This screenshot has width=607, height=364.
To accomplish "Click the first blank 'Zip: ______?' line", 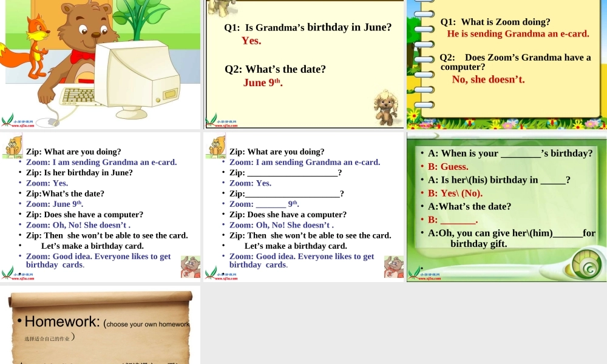I will [x=286, y=172].
